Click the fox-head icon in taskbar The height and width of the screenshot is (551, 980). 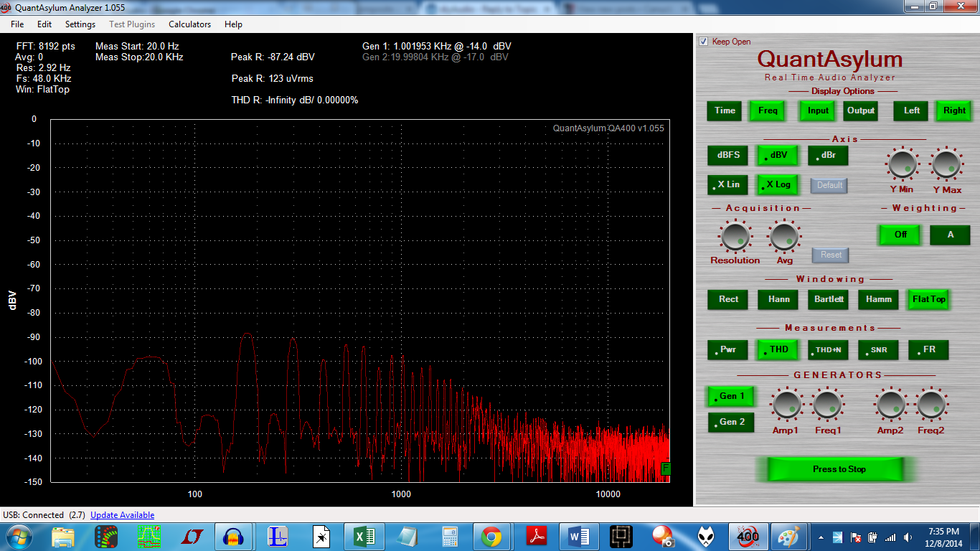tap(706, 537)
